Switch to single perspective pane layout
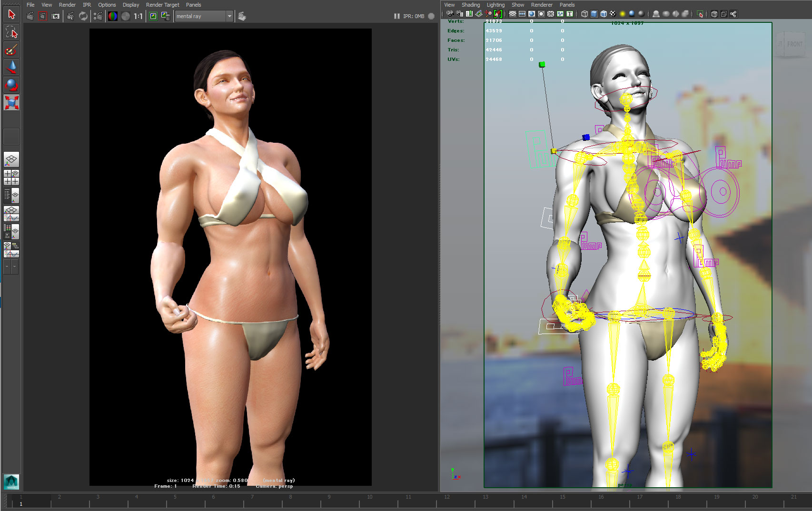This screenshot has height=511, width=812. [x=11, y=159]
